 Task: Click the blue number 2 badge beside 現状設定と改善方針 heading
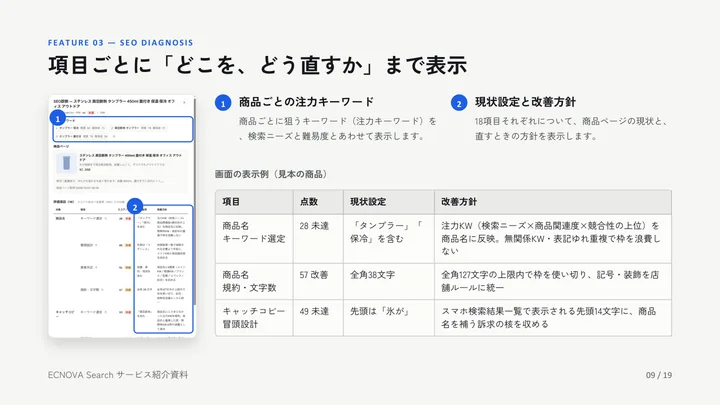459,103
